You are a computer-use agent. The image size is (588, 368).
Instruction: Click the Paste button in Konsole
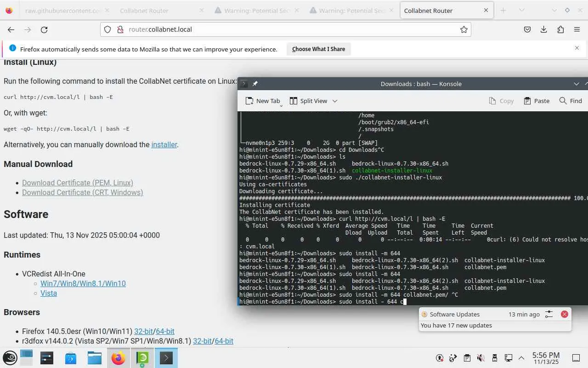pyautogui.click(x=537, y=101)
